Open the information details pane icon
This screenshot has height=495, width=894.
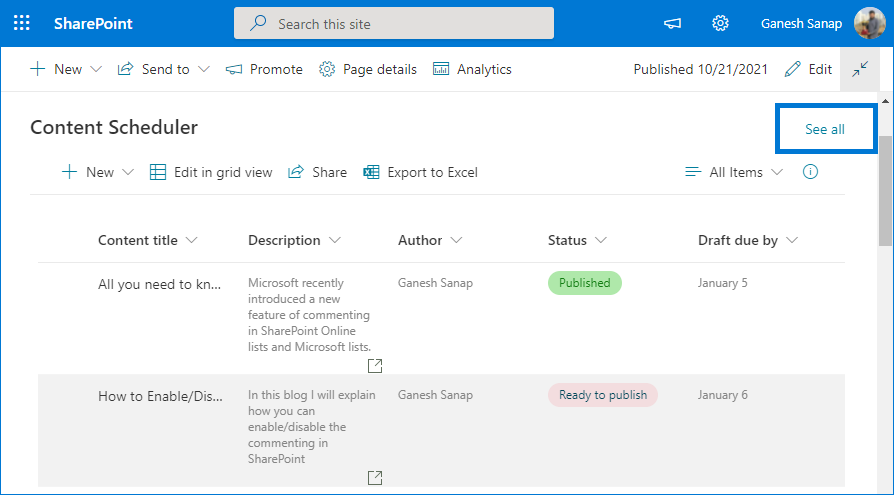pyautogui.click(x=810, y=172)
